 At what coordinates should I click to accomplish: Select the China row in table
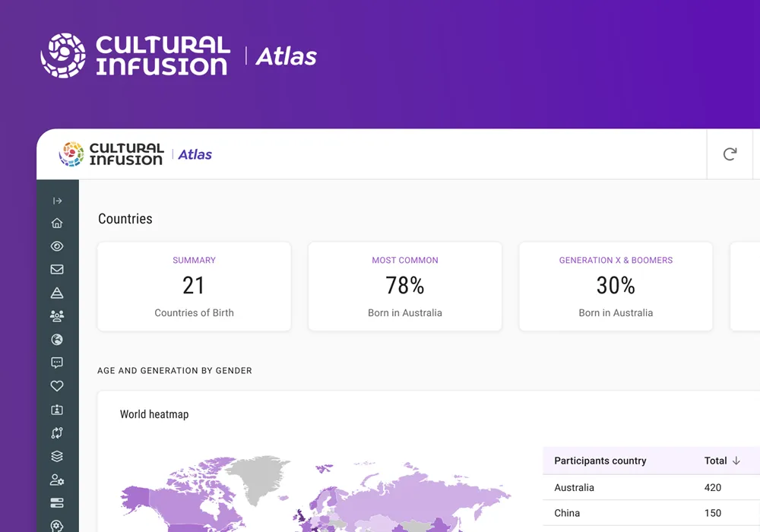click(x=651, y=513)
